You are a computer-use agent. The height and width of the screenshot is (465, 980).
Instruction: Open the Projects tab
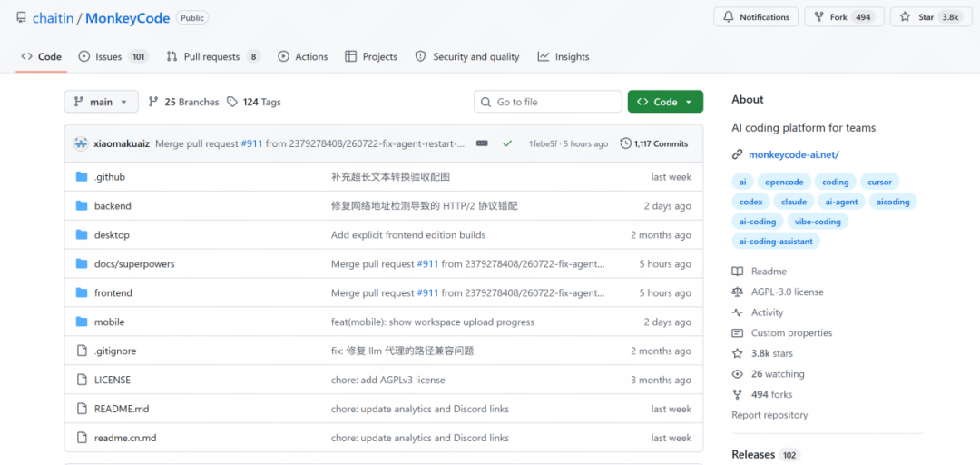click(371, 56)
